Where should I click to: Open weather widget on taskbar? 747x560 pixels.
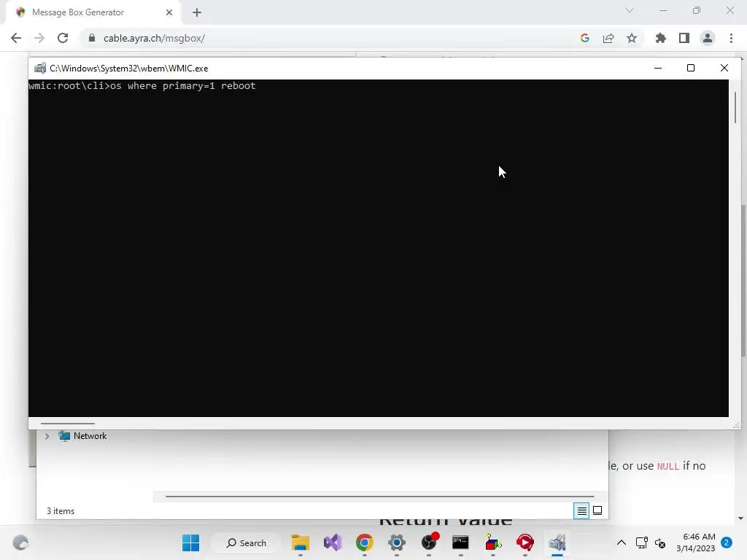20,542
